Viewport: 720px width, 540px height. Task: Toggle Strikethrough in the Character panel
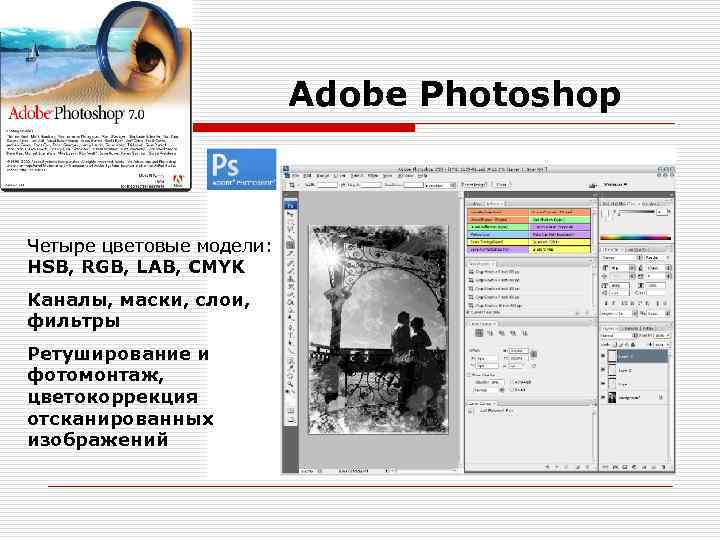(665, 303)
